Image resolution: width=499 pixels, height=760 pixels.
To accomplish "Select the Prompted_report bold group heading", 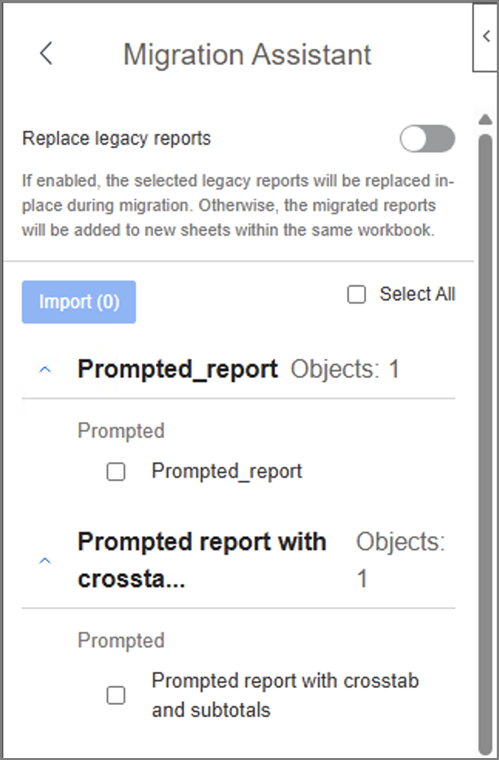I will click(x=178, y=369).
